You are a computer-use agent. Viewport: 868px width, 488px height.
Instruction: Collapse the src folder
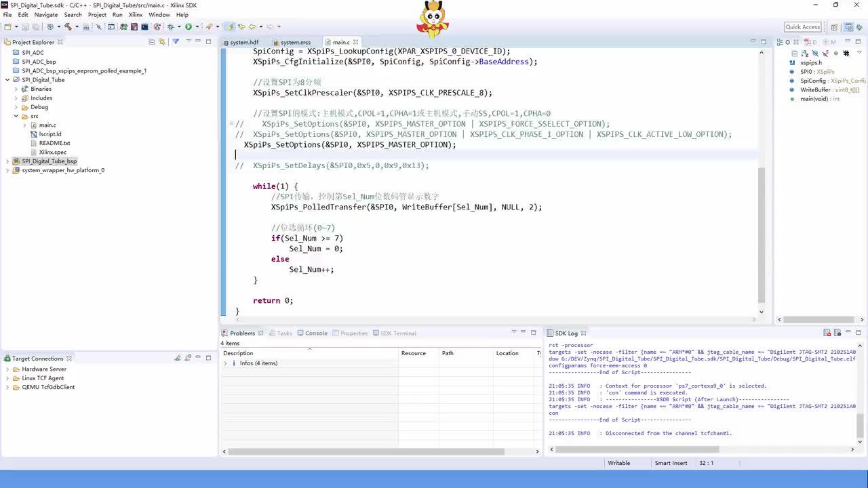pyautogui.click(x=16, y=116)
